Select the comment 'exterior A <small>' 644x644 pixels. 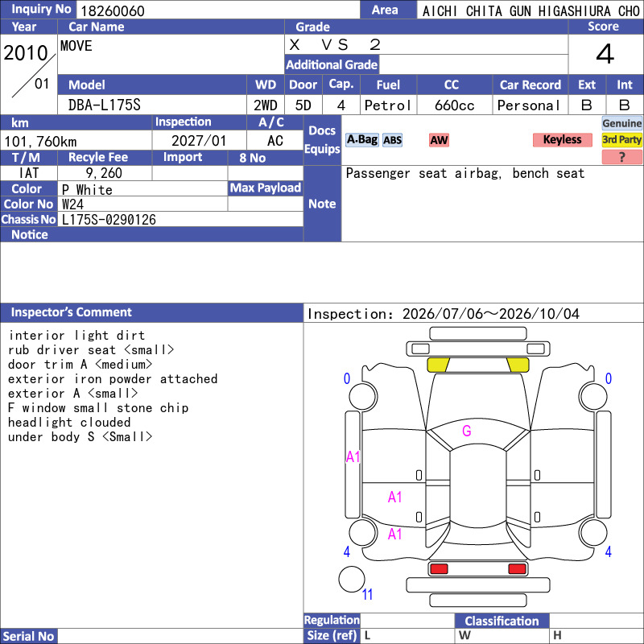click(73, 393)
